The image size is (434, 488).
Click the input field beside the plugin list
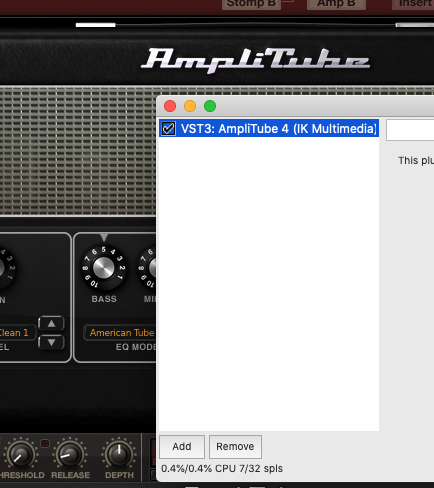[x=410, y=130]
